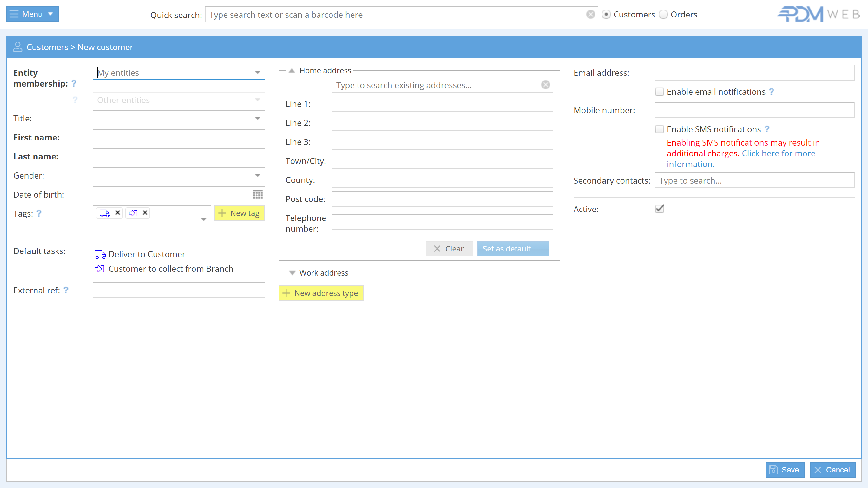The width and height of the screenshot is (868, 488).
Task: Open the Tags help tooltip icon
Action: pyautogui.click(x=39, y=213)
